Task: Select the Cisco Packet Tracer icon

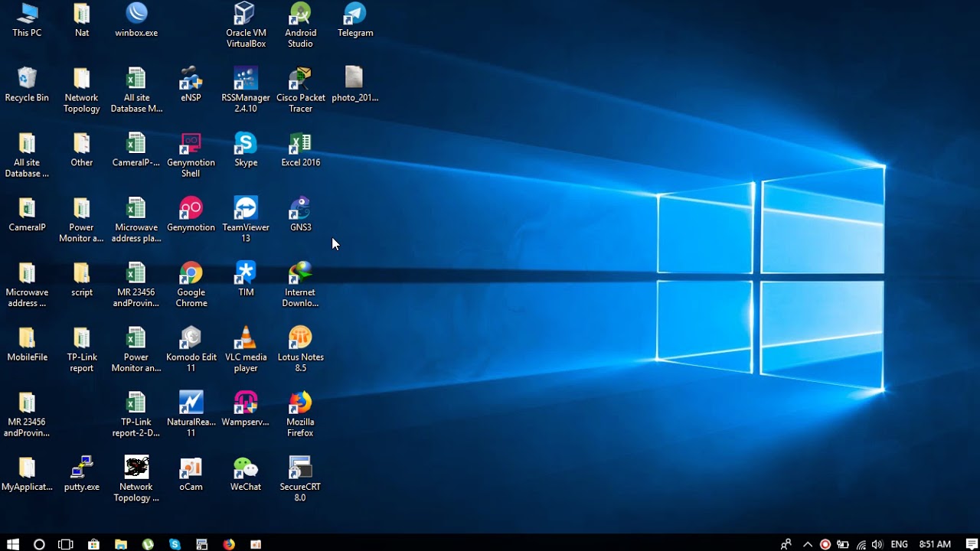Action: [300, 90]
